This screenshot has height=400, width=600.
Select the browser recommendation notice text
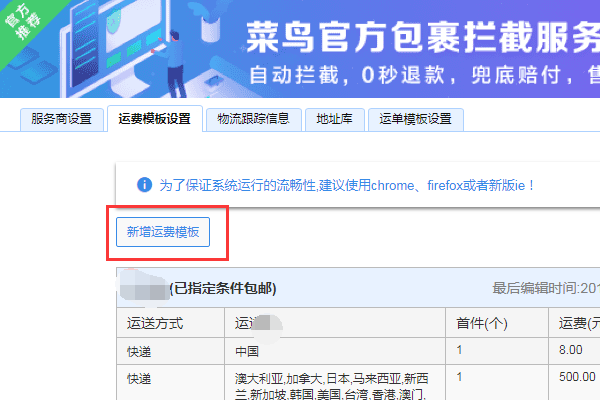(347, 186)
